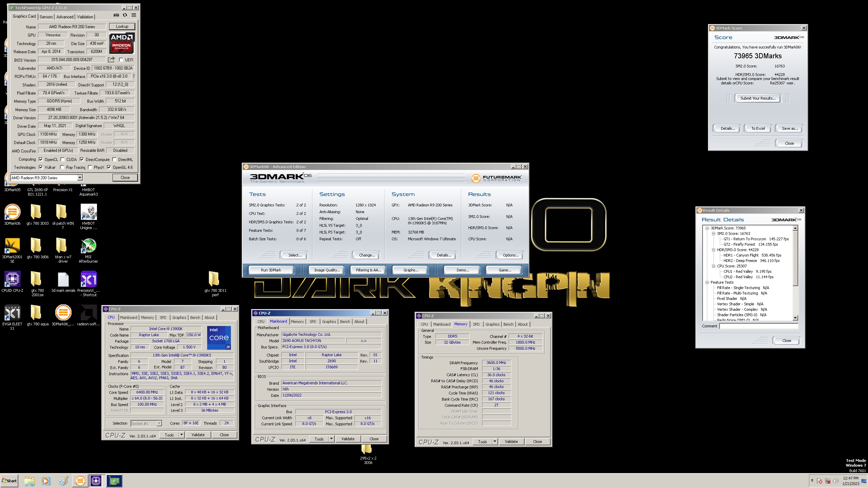Viewport: 868px width, 488px height.
Task: Open the GPU-Z hamburger menu icon
Action: point(134,15)
